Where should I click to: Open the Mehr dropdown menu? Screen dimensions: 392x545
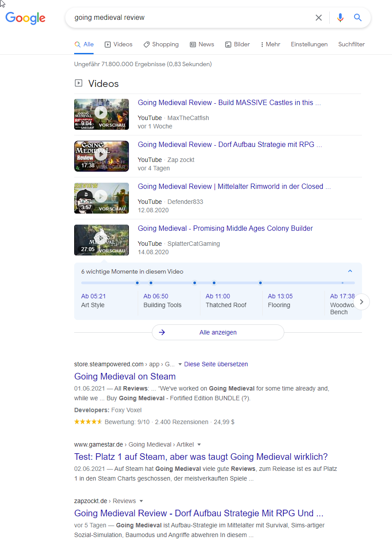pyautogui.click(x=270, y=45)
